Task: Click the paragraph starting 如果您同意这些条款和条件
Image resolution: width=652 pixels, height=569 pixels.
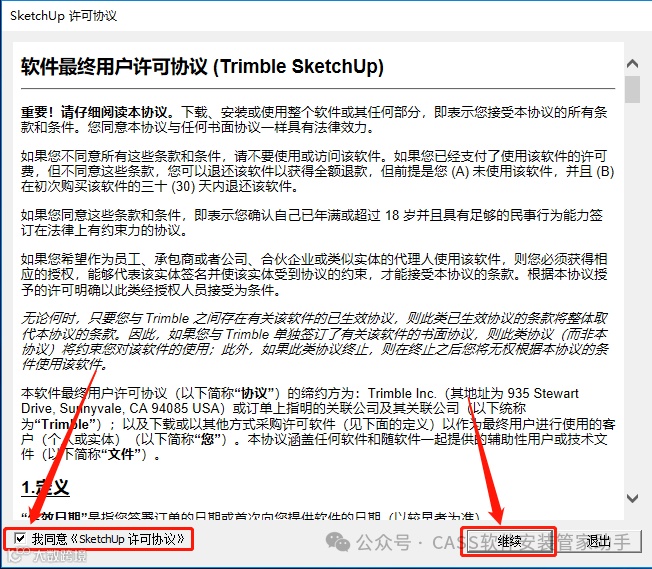Action: [312, 223]
